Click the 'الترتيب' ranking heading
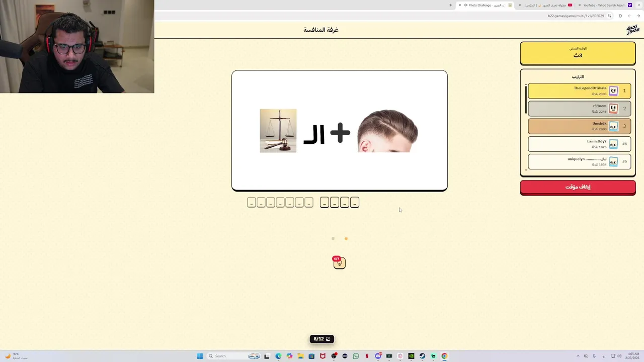Image resolution: width=644 pixels, height=362 pixels. [x=578, y=77]
